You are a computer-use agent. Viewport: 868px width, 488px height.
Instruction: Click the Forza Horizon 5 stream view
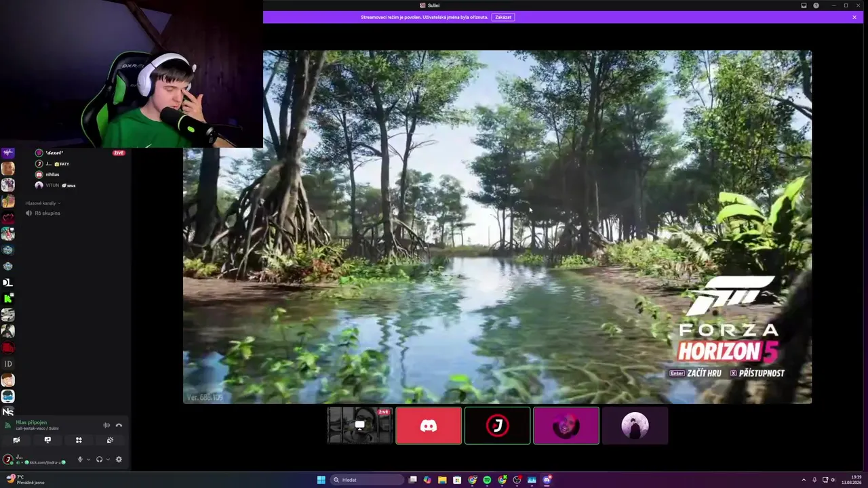497,227
